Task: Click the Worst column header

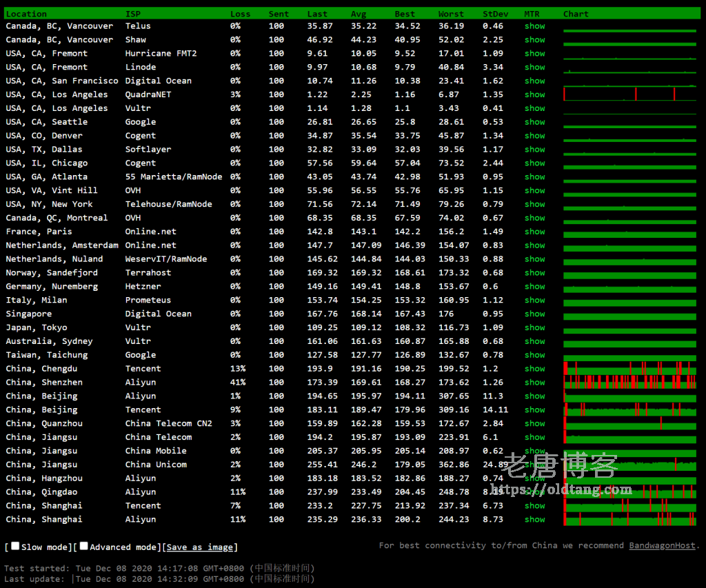Action: pos(451,14)
